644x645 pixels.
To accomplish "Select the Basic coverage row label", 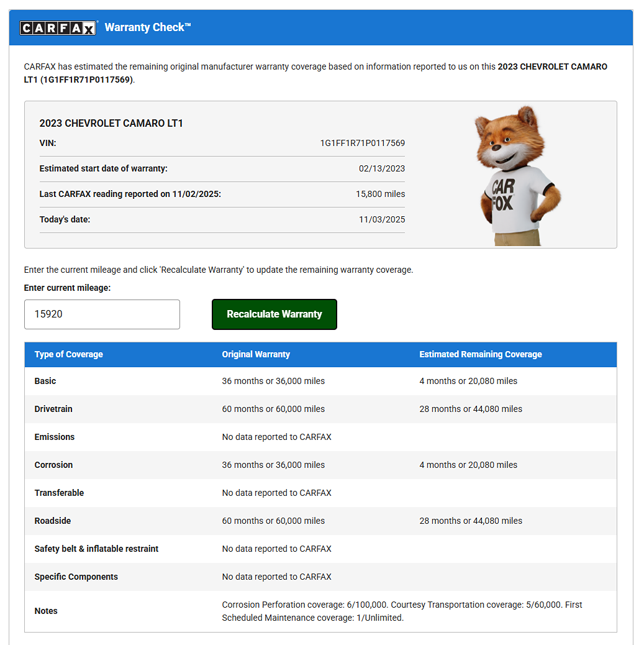I will [x=45, y=381].
